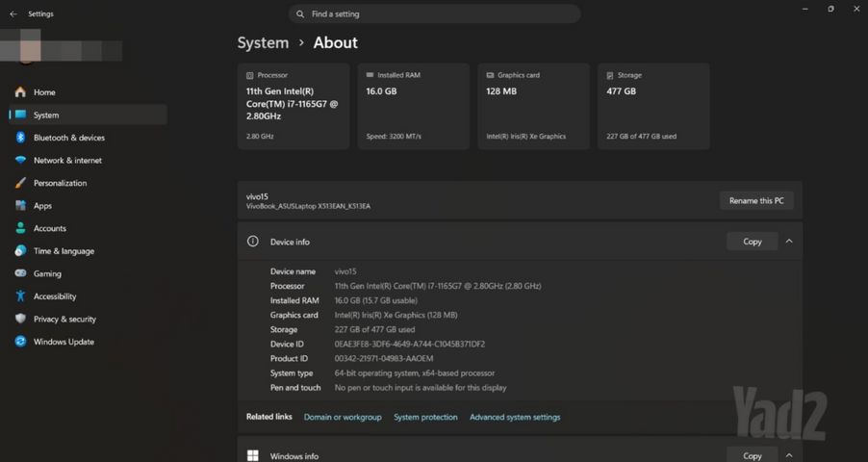Open the Apps icon in sidebar
This screenshot has height=462, width=868.
(20, 206)
